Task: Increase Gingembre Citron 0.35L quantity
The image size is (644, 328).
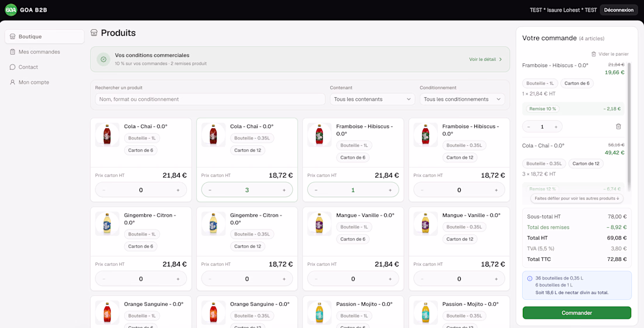Action: click(284, 279)
